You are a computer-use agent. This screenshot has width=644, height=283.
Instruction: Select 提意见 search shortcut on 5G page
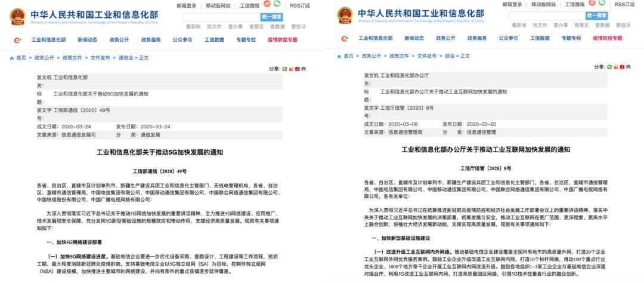(256, 26)
